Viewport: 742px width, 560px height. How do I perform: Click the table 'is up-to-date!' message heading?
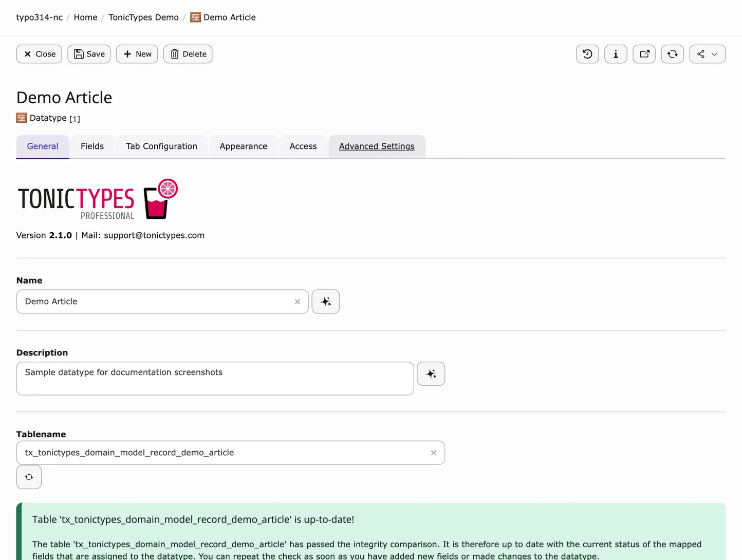pyautogui.click(x=193, y=519)
